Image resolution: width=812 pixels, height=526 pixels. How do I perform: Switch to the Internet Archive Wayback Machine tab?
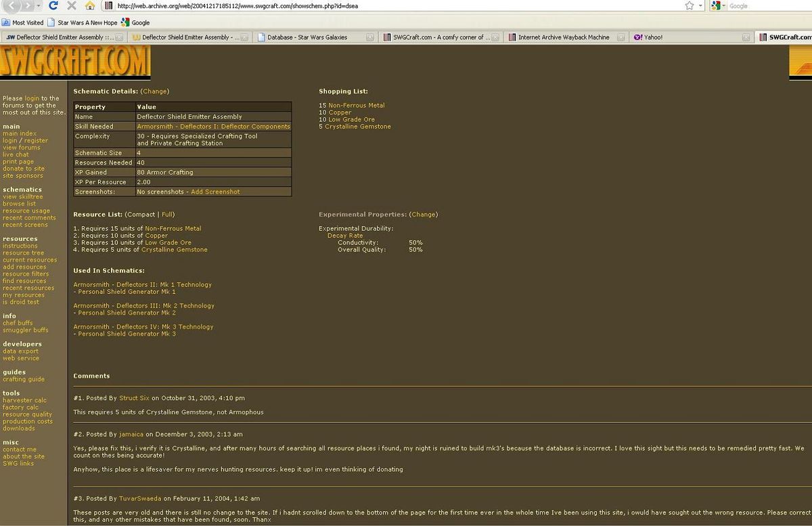563,37
